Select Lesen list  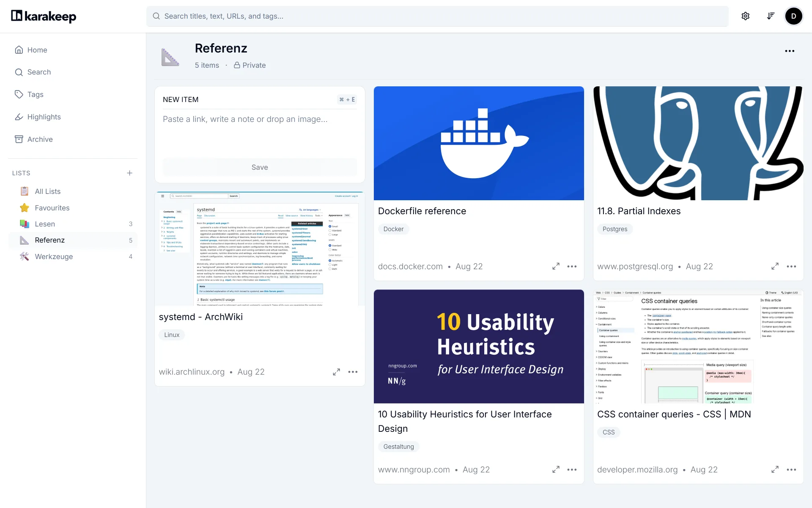(73, 224)
